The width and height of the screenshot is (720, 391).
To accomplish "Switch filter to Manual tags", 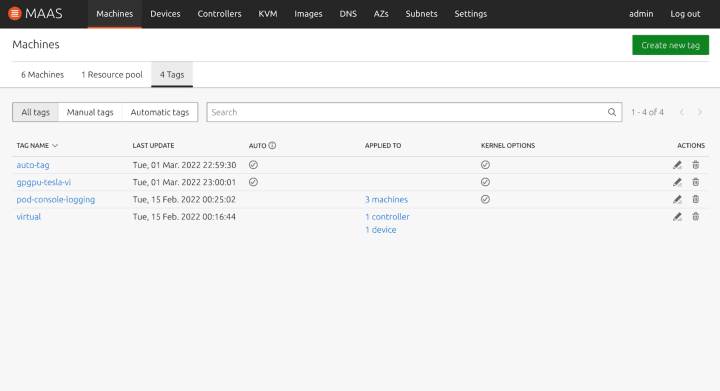I will [x=90, y=112].
